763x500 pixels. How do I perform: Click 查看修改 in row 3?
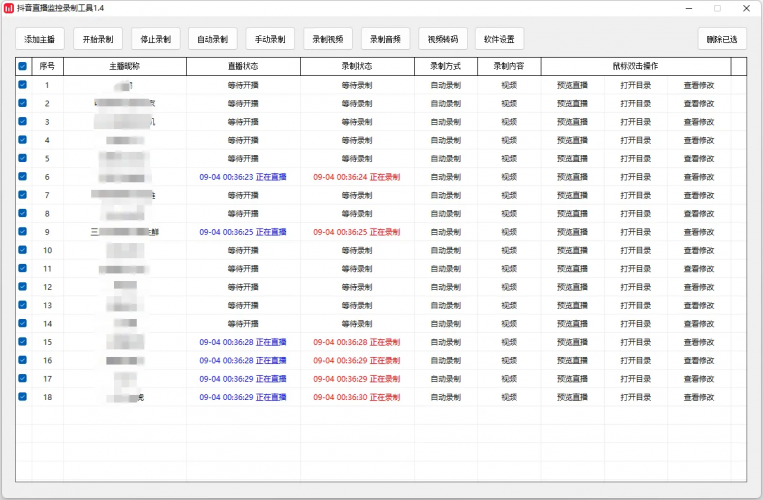[x=699, y=122]
